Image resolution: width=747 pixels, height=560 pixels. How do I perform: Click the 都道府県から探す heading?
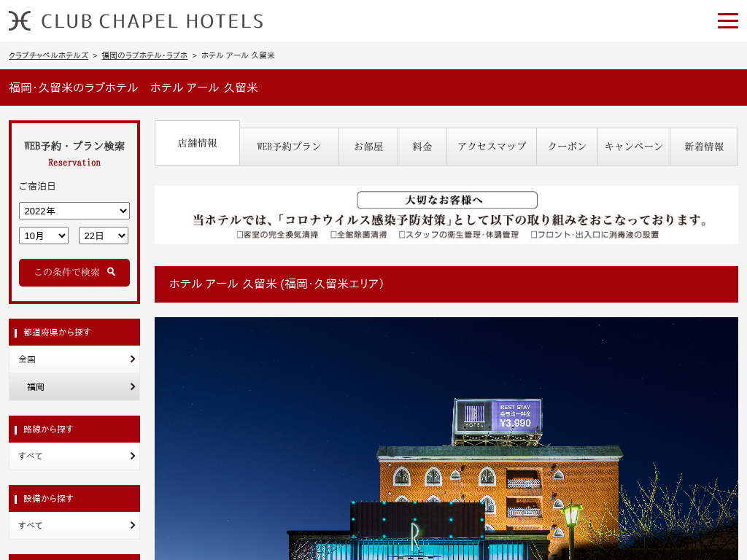coord(74,332)
